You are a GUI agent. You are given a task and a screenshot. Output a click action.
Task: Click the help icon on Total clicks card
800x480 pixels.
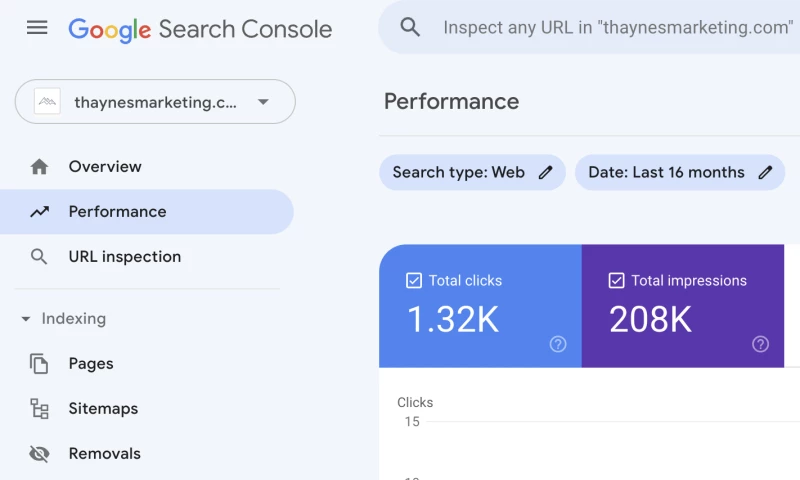558,344
